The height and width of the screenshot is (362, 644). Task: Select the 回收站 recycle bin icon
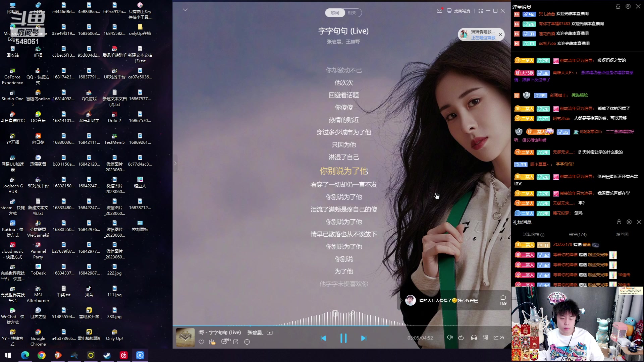[x=12, y=52]
